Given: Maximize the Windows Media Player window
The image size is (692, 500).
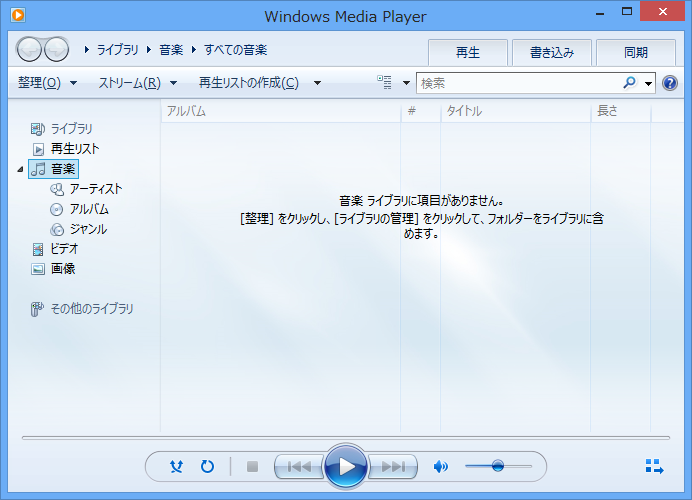Looking at the screenshot, I should point(627,12).
